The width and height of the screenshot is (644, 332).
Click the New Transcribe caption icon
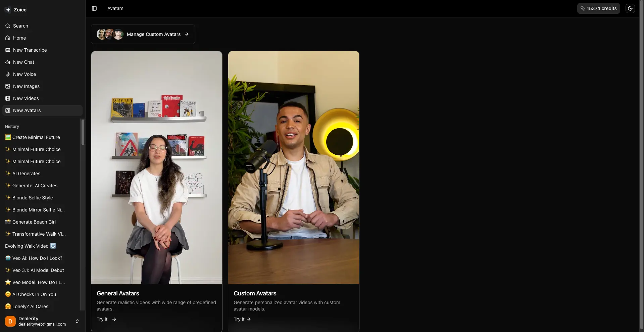coord(8,50)
